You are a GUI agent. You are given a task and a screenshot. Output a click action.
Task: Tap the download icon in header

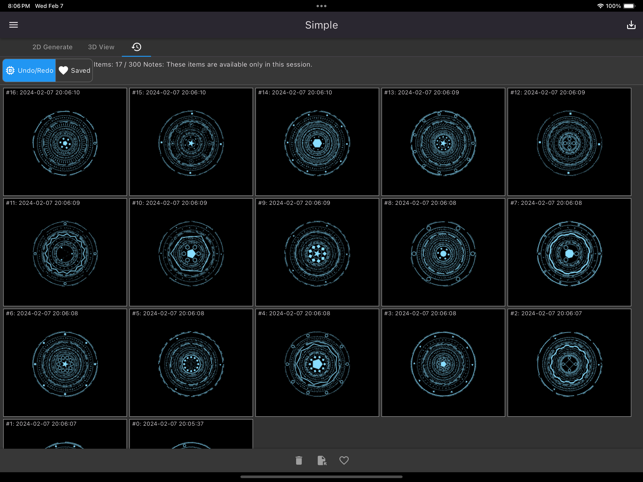pyautogui.click(x=631, y=25)
